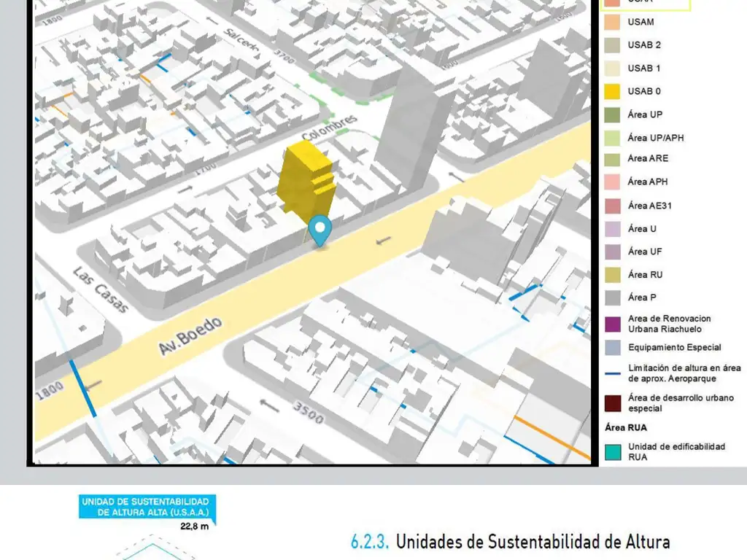Click the 'USAM' legend label
747x560 pixels.
[640, 22]
